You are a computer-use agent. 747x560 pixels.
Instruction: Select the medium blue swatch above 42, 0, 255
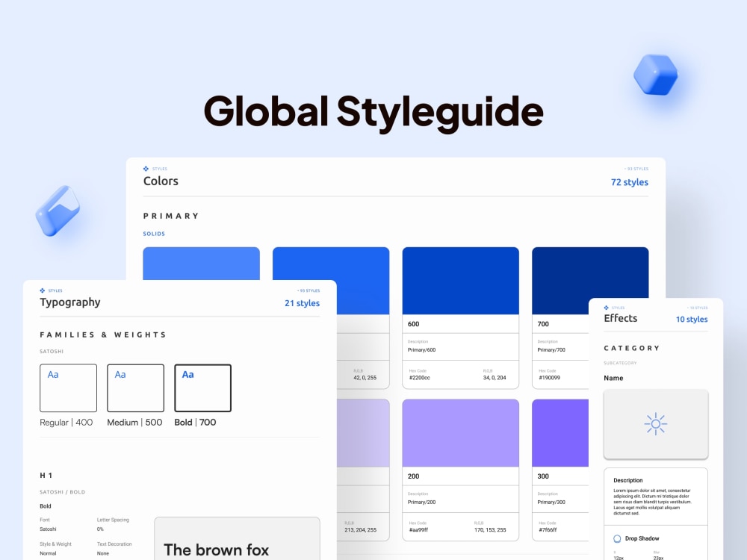click(331, 281)
